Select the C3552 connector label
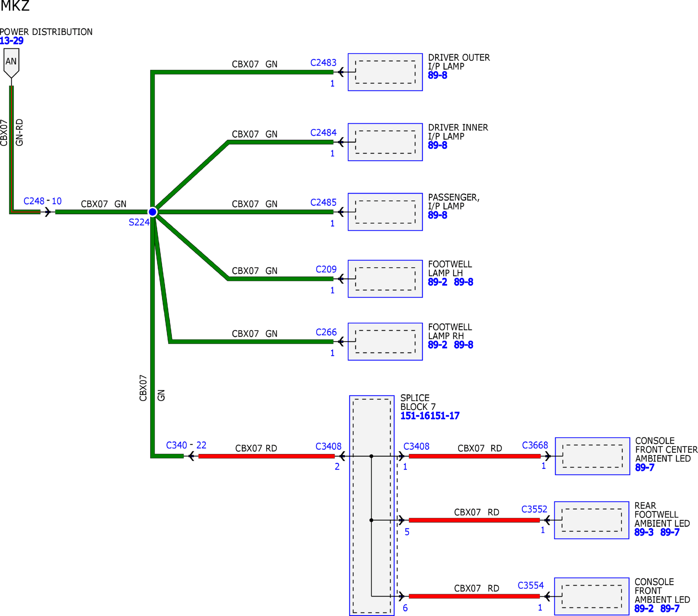 [534, 509]
